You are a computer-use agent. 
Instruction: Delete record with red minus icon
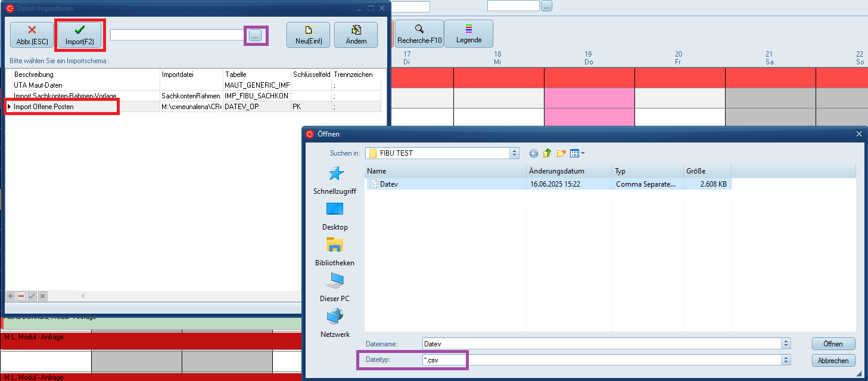pyautogui.click(x=21, y=296)
